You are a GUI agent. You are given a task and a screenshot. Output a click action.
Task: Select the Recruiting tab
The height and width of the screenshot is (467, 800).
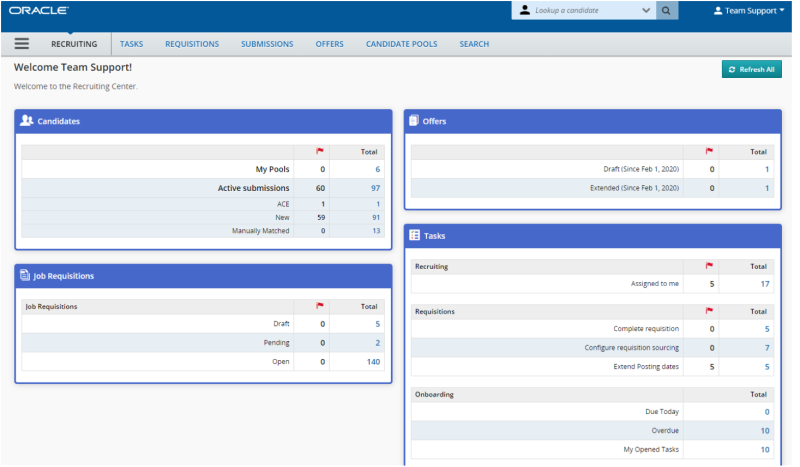tap(74, 44)
